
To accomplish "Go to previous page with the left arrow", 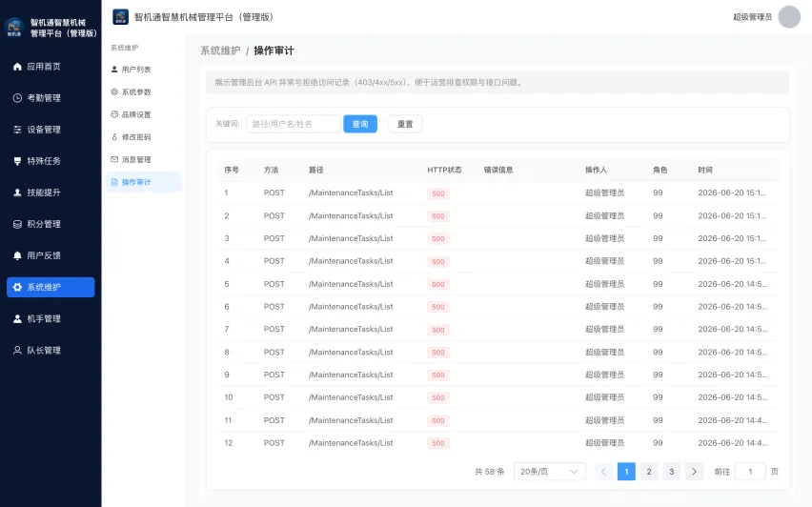I will pyautogui.click(x=603, y=472).
